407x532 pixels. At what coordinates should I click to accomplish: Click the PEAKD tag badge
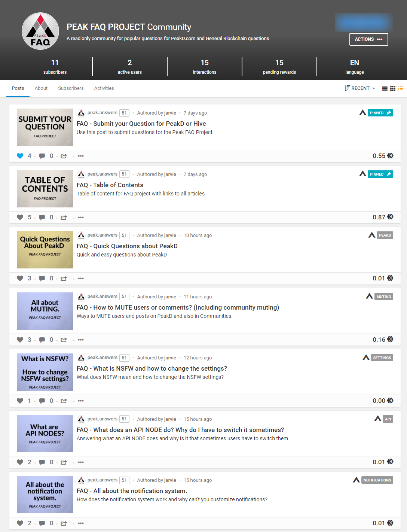click(x=385, y=235)
